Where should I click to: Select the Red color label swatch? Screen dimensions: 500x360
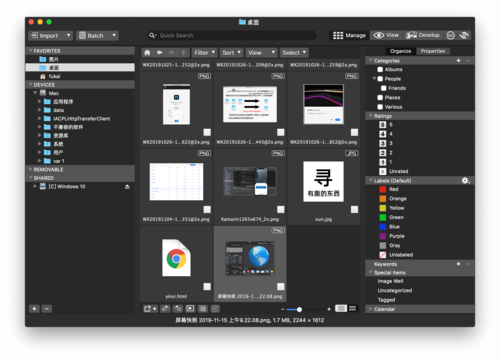coord(383,189)
